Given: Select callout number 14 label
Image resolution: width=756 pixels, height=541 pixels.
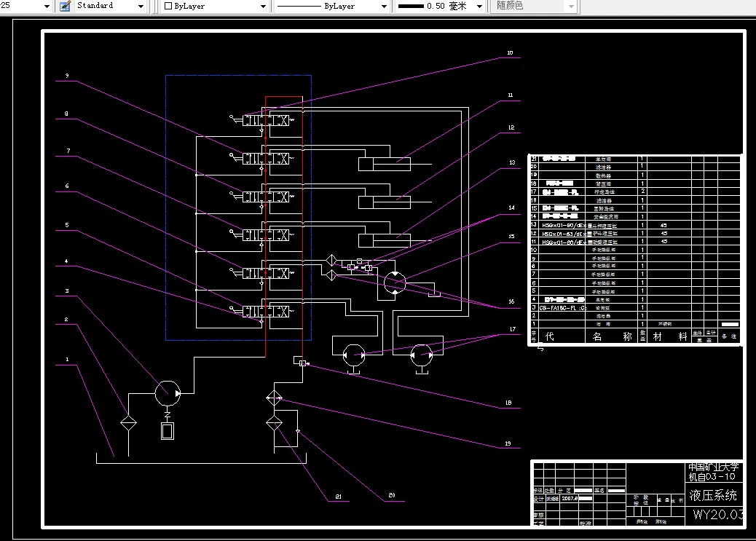Looking at the screenshot, I should click(511, 208).
